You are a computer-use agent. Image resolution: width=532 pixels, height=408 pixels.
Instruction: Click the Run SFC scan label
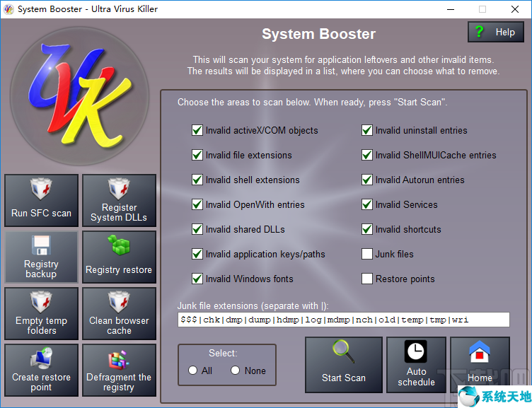42,213
